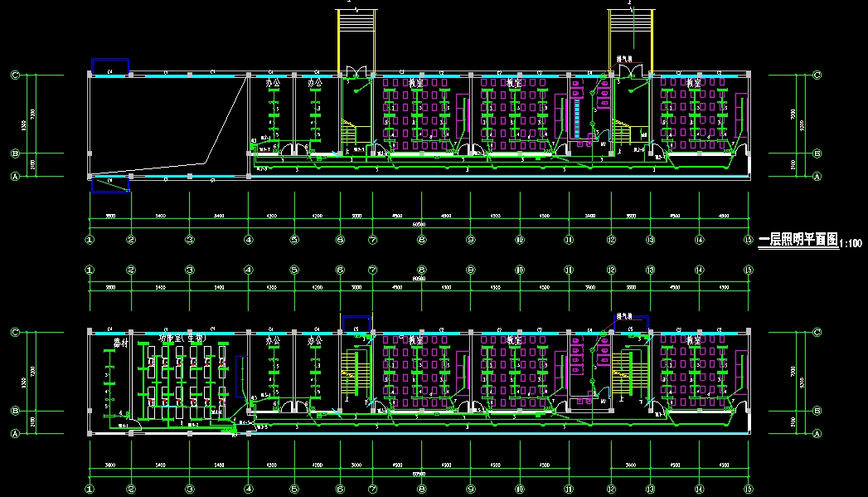The image size is (868, 497).
Task: Click axis bubble A right of the lower plan
Action: point(817,433)
